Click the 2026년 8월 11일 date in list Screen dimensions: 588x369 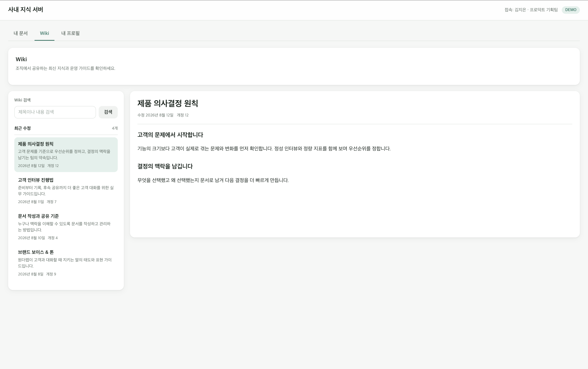(x=31, y=202)
